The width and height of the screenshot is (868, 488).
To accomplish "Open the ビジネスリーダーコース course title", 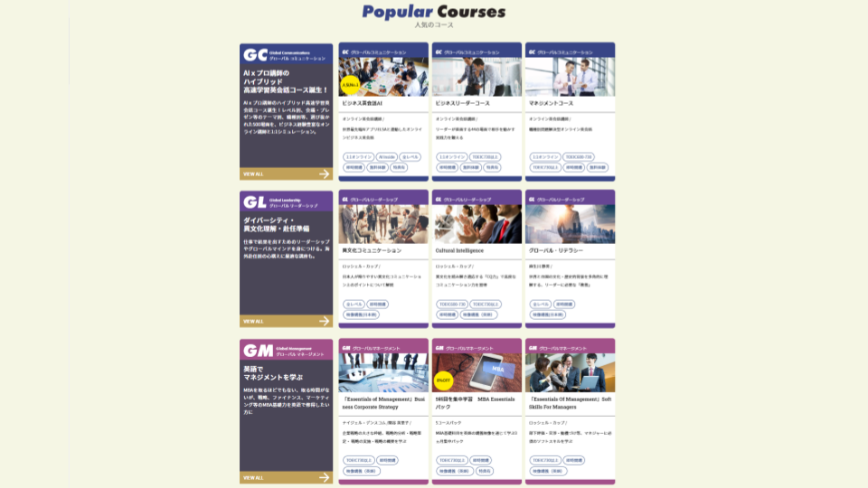I will tap(463, 104).
